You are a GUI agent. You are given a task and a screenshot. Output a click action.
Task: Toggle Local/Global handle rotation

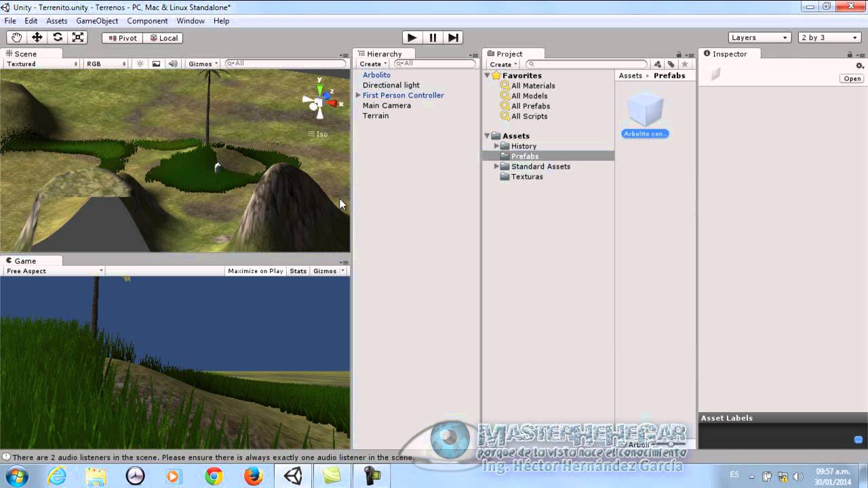[163, 38]
